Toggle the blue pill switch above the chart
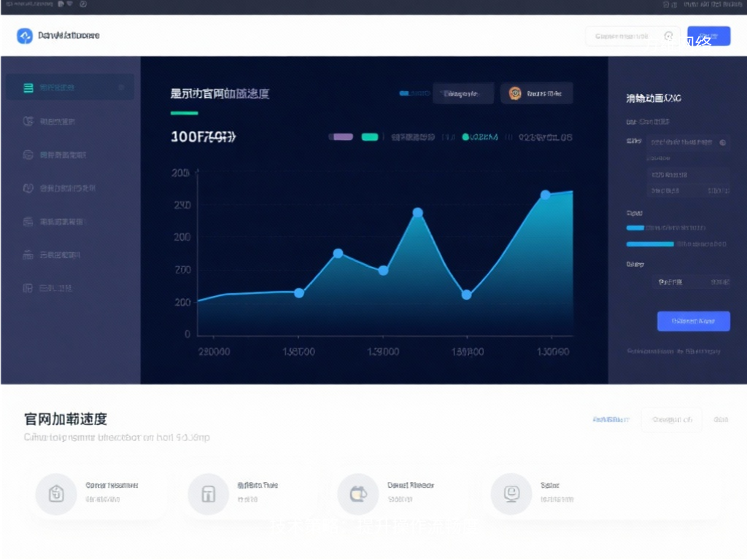 (x=414, y=93)
